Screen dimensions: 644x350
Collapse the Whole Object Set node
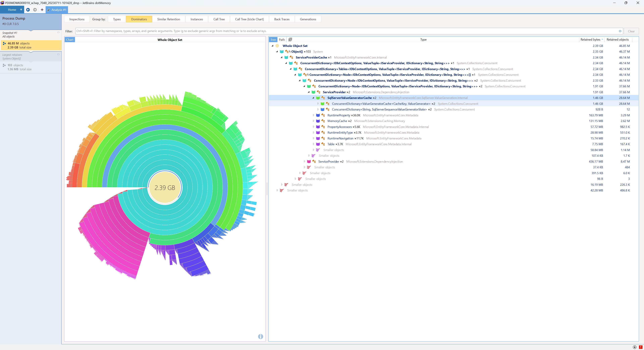point(272,46)
